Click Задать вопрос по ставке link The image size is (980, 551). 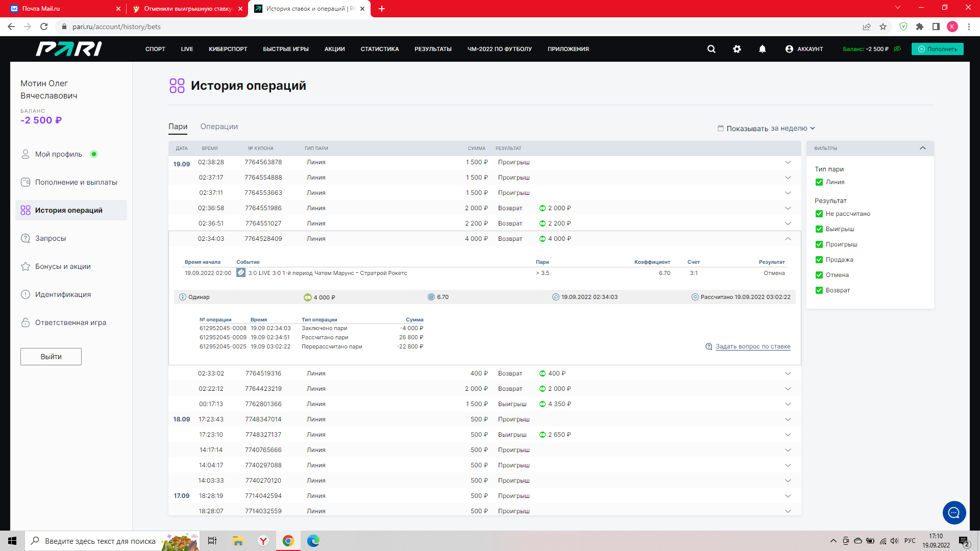point(752,346)
